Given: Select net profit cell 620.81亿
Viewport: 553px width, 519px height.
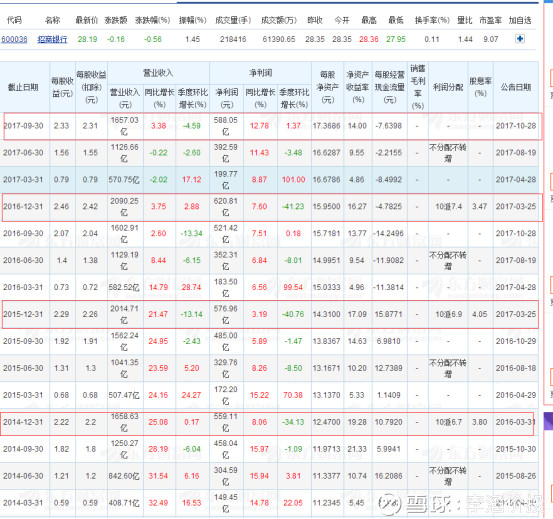Looking at the screenshot, I should (x=226, y=207).
